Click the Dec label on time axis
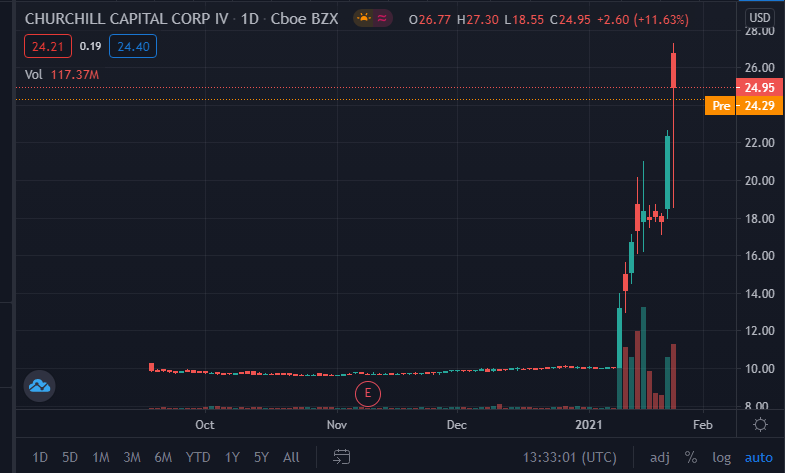785x473 pixels. [457, 425]
